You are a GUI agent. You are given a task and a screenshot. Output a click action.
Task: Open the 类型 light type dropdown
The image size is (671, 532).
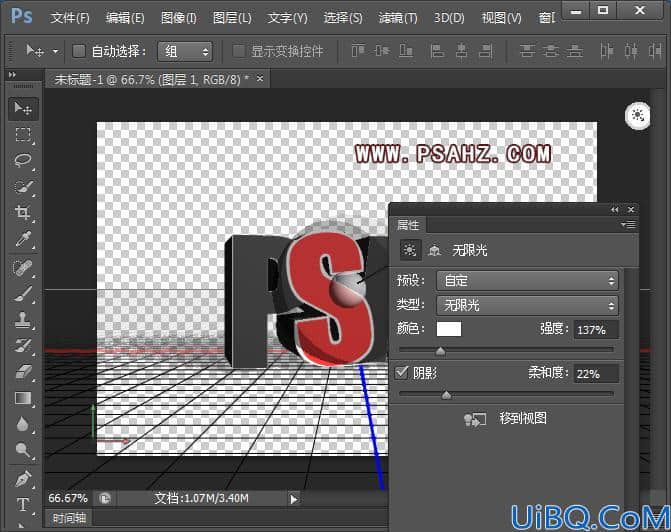(x=527, y=306)
